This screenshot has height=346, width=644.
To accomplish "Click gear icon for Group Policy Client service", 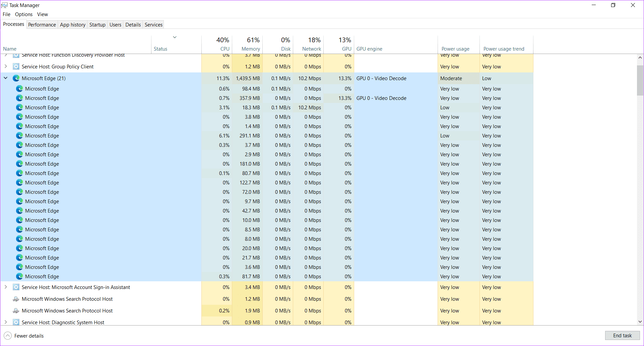I will click(16, 66).
